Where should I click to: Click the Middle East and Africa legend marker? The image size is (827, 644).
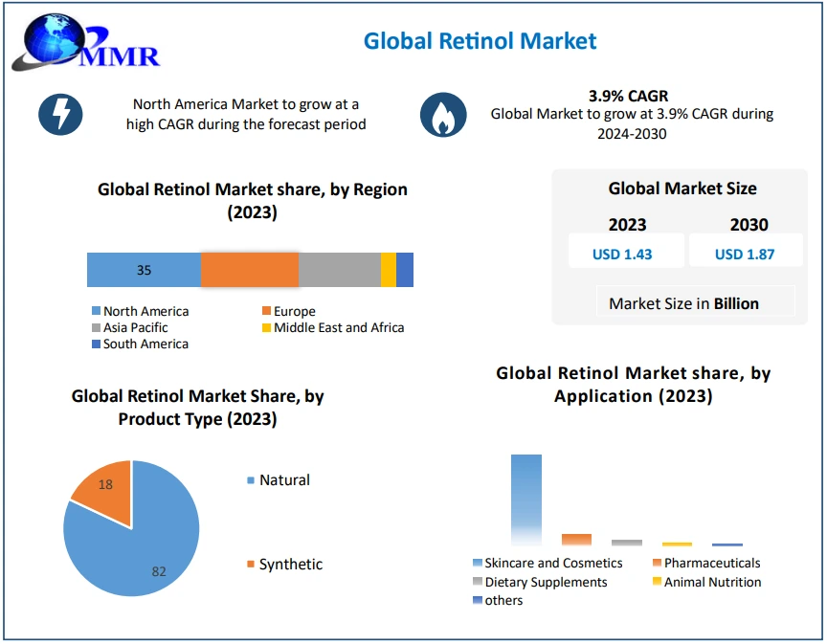266,328
